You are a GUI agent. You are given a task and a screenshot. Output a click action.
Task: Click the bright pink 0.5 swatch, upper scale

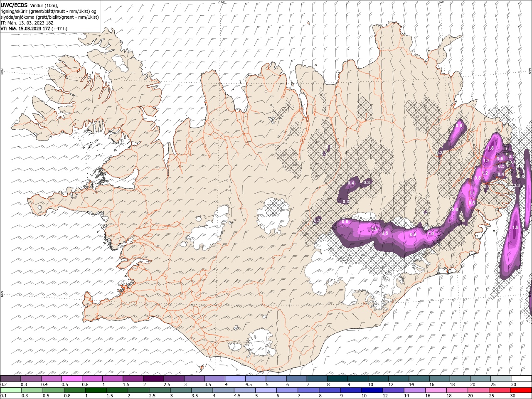click(x=71, y=379)
